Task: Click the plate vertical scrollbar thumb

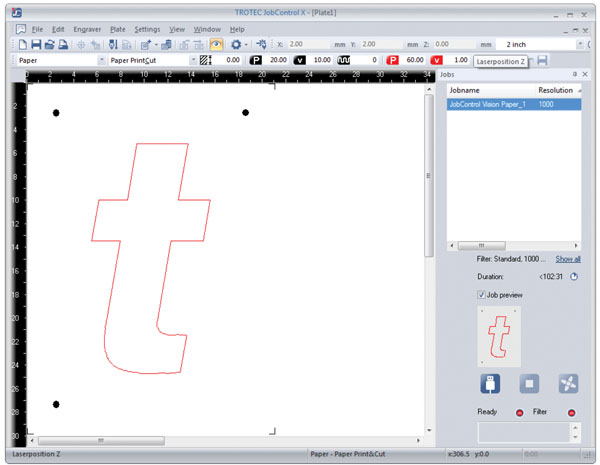Action: click(x=429, y=176)
